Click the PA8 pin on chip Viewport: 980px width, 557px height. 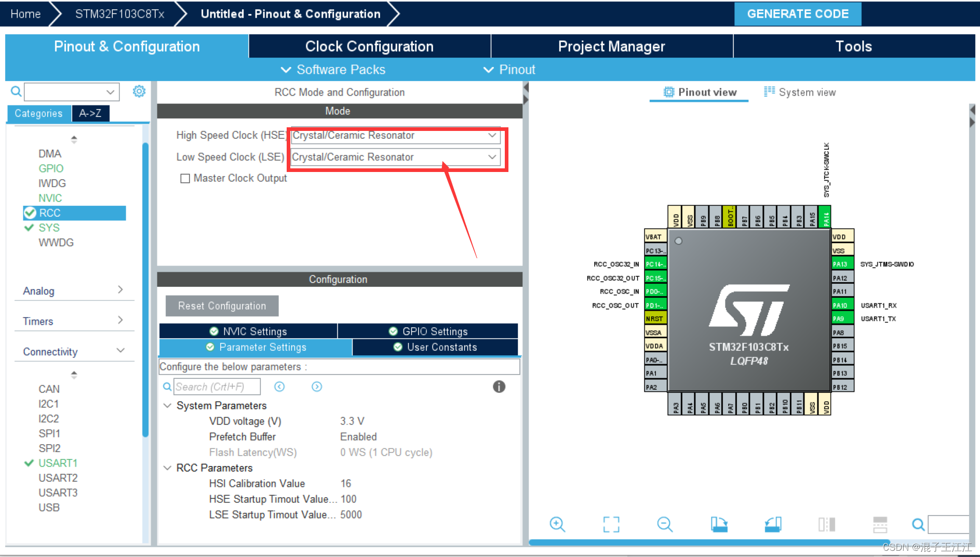[x=842, y=333]
